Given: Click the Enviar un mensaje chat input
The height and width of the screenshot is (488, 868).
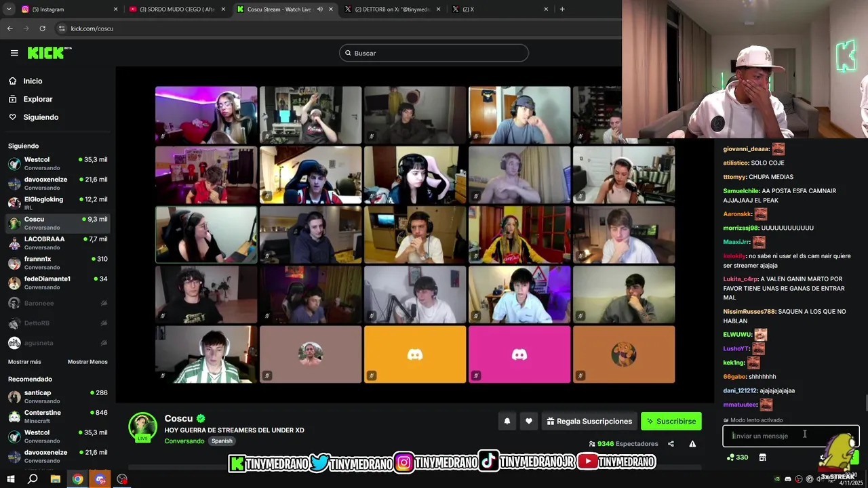Looking at the screenshot, I should tap(791, 436).
